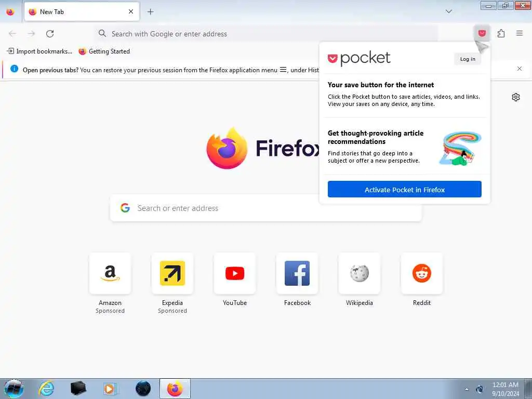Open the Amazon shortcut tile
532x399 pixels.
coord(110,273)
